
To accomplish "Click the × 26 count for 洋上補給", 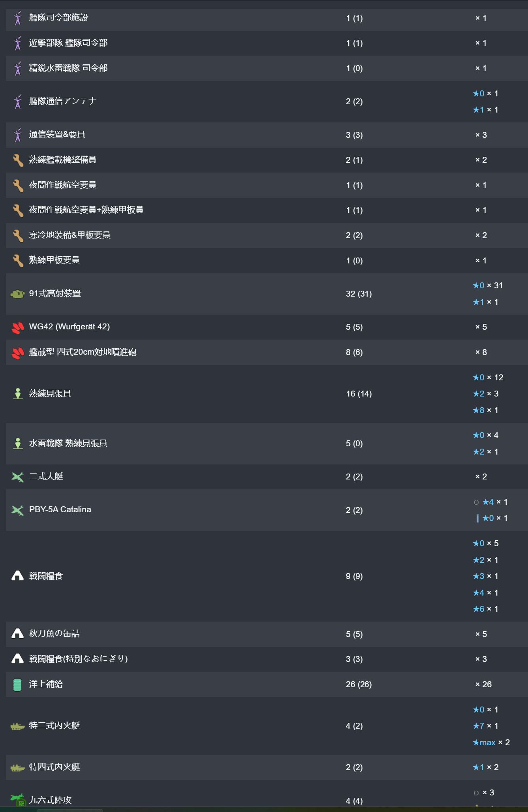I will 483,684.
